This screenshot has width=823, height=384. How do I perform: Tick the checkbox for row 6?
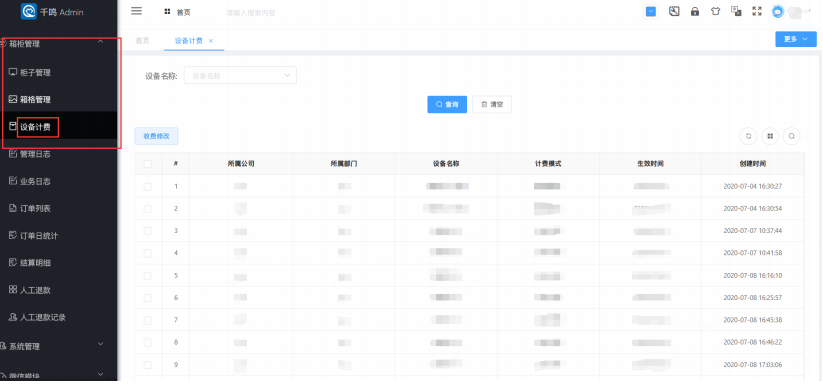coord(147,297)
